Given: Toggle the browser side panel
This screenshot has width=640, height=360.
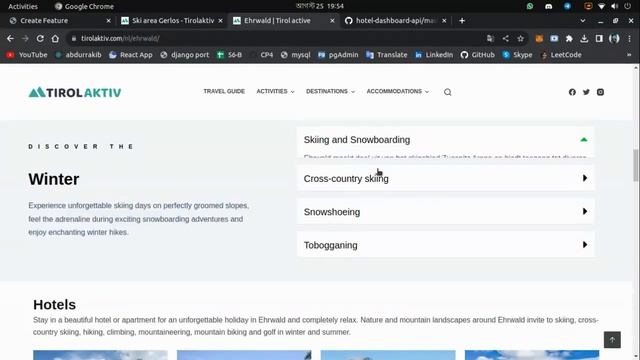Looking at the screenshot, I should coord(599,38).
